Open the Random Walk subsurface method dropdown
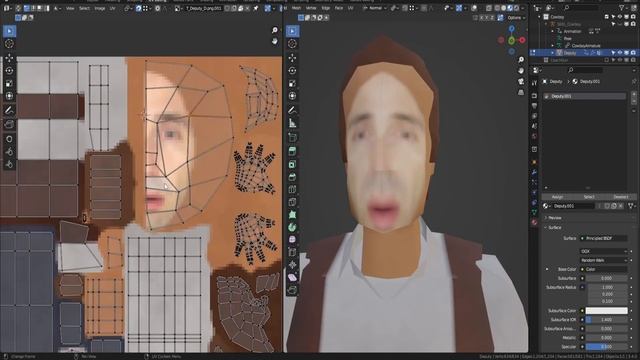This screenshot has height=360, width=640. click(603, 260)
